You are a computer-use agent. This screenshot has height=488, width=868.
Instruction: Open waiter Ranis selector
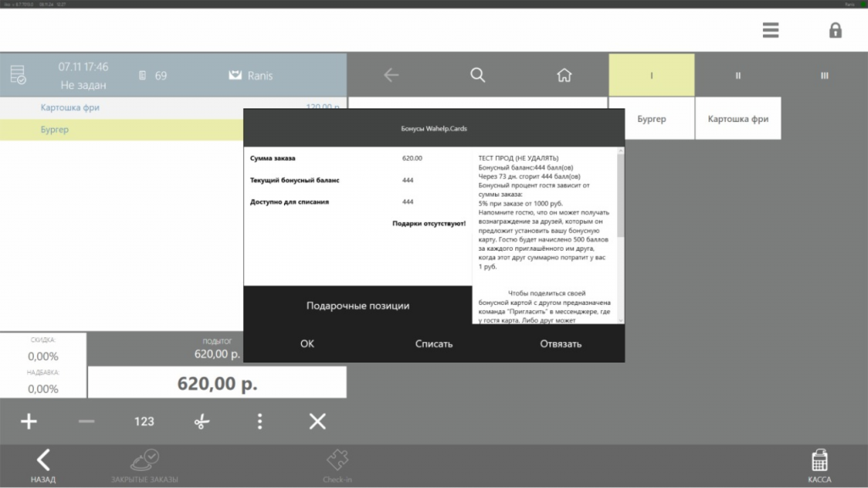pyautogui.click(x=251, y=75)
